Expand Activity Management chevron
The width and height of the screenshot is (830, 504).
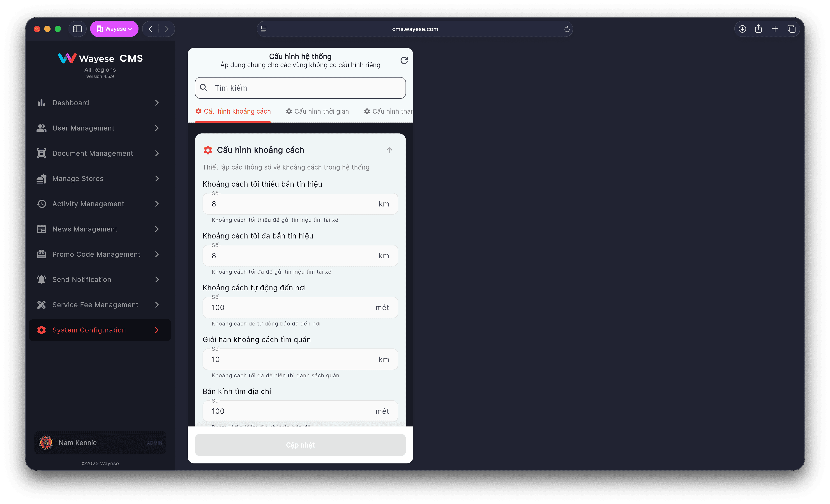click(x=157, y=204)
